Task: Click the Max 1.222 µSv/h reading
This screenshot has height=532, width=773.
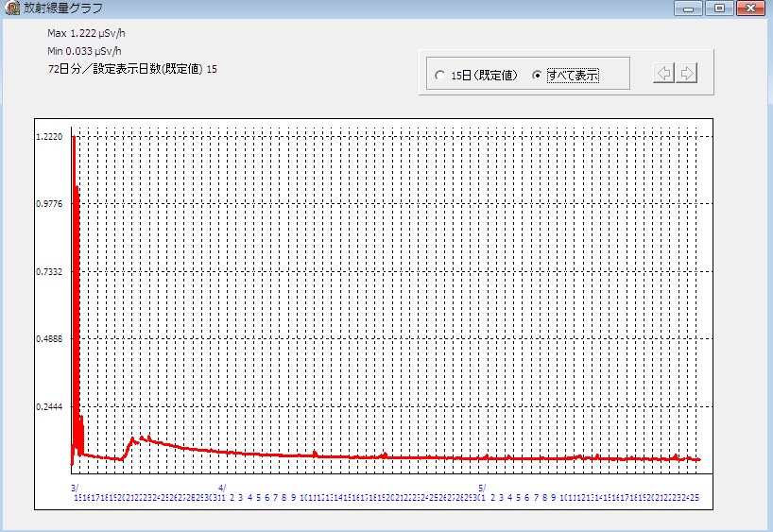Action: [x=85, y=33]
